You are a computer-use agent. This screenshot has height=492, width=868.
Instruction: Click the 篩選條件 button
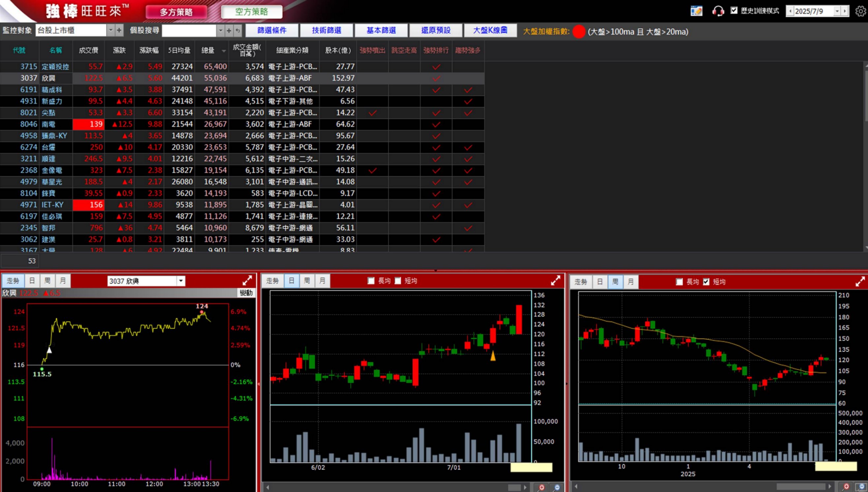click(272, 30)
